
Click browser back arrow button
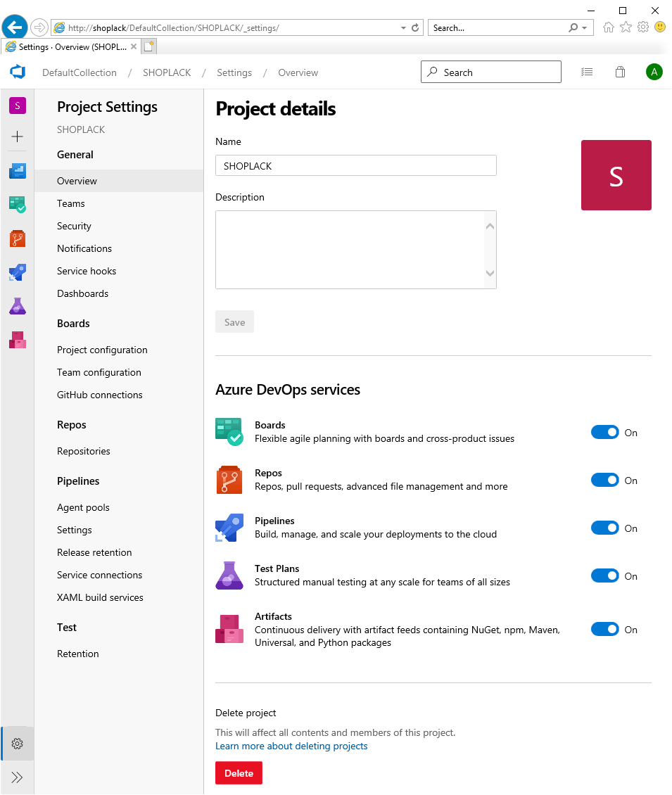(x=15, y=27)
